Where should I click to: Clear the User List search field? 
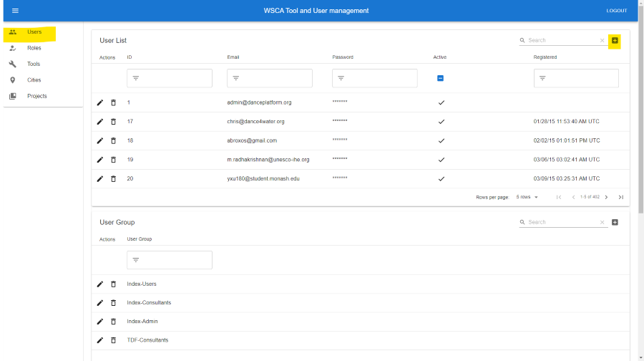click(602, 41)
